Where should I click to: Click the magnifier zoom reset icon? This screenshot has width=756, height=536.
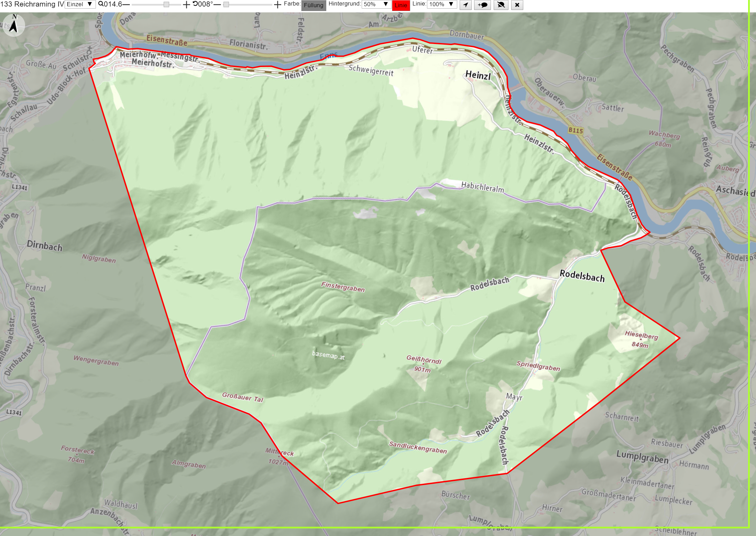(x=101, y=4)
